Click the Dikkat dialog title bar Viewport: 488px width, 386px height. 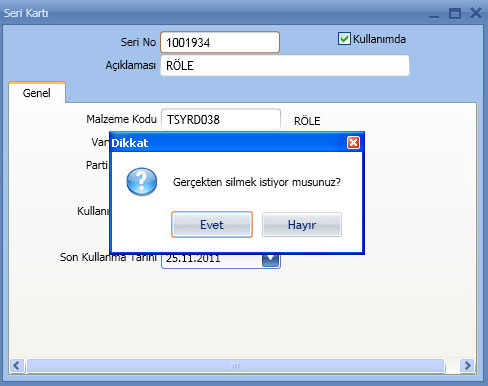237,143
